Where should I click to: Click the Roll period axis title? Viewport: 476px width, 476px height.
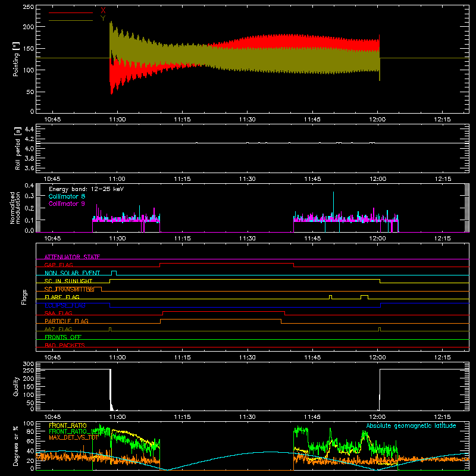(x=17, y=148)
